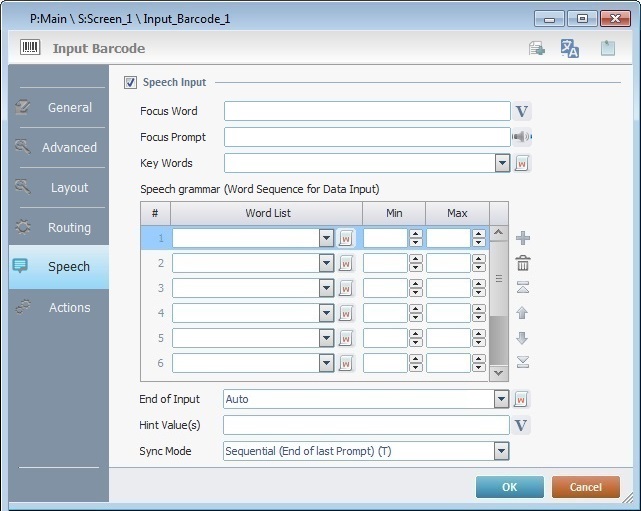Open word list editor icon in row 4
The width and height of the screenshot is (641, 511).
346,313
